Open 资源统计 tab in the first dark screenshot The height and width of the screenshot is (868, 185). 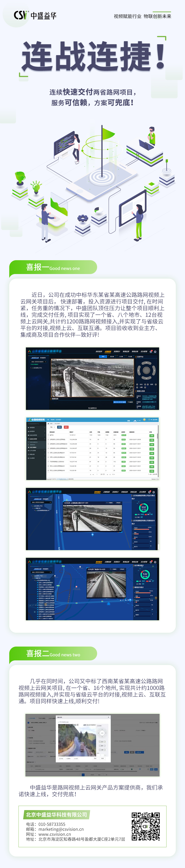pos(117,352)
